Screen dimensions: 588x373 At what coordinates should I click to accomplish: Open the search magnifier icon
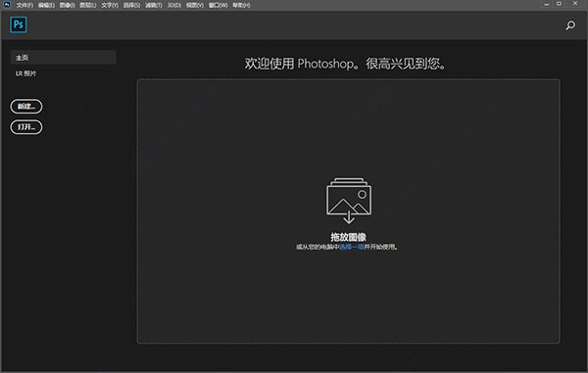pos(570,25)
